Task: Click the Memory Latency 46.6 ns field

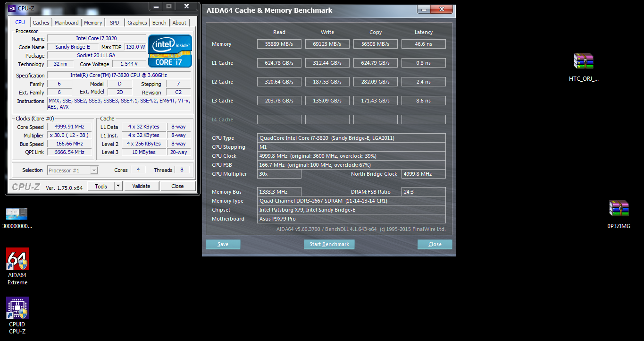Action: pyautogui.click(x=424, y=44)
